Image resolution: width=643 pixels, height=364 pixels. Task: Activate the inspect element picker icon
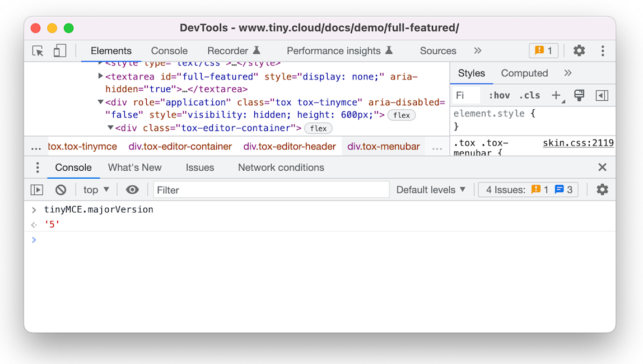click(x=38, y=51)
